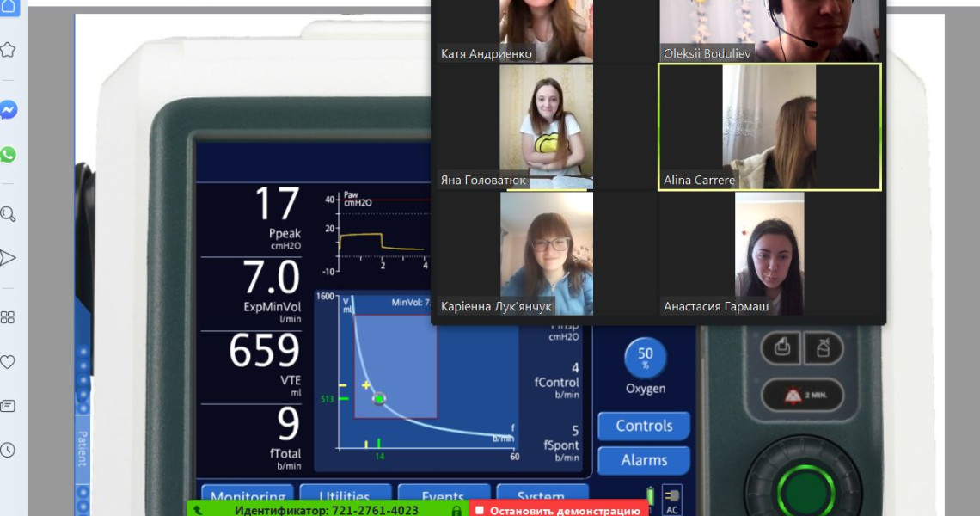Open the vertical Patient tab

[x=83, y=448]
